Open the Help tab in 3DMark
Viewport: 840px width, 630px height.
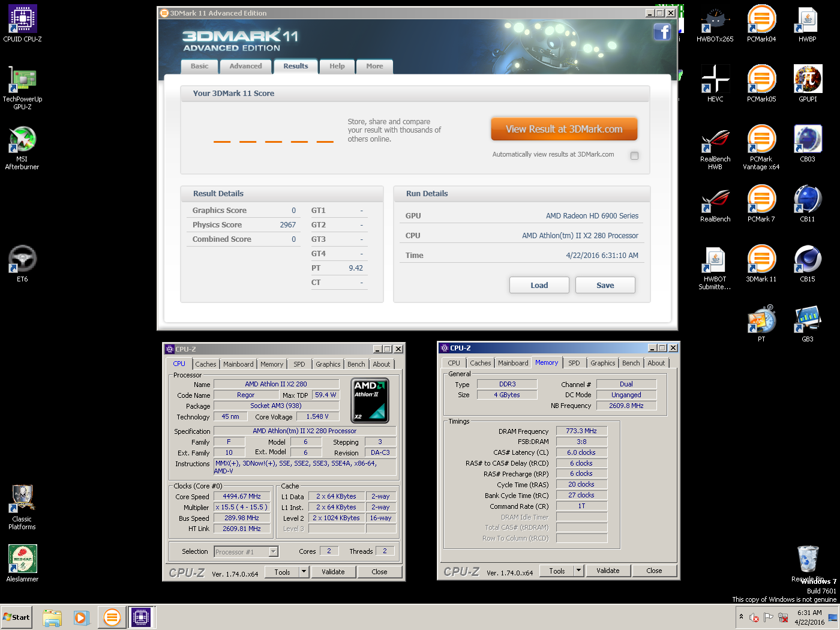click(x=337, y=66)
